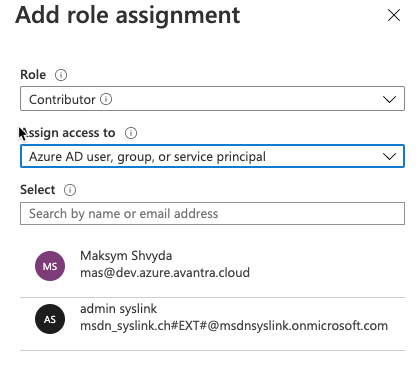Click the info icon next to Select label
The width and height of the screenshot is (419, 365).
click(70, 190)
